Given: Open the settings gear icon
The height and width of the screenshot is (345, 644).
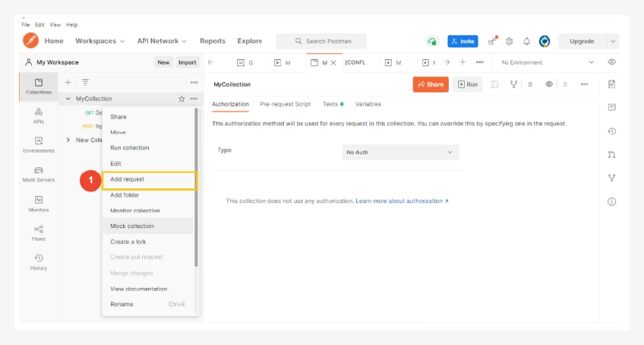Looking at the screenshot, I should [510, 41].
